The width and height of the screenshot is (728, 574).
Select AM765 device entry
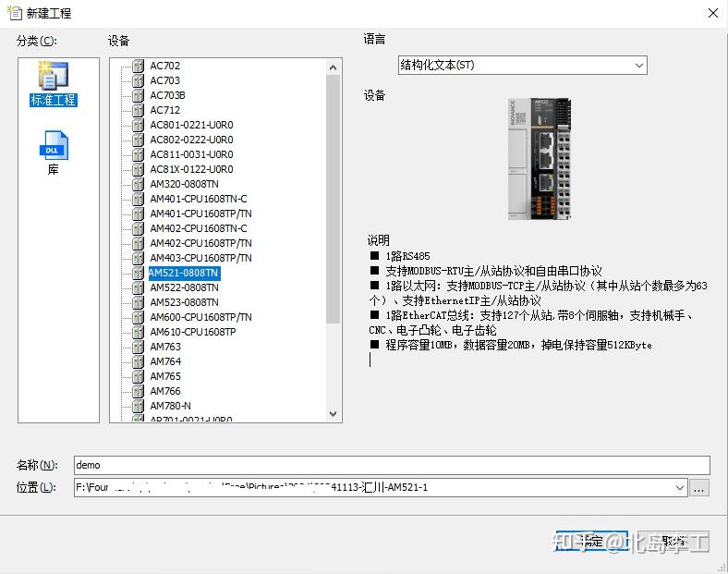pyautogui.click(x=165, y=376)
